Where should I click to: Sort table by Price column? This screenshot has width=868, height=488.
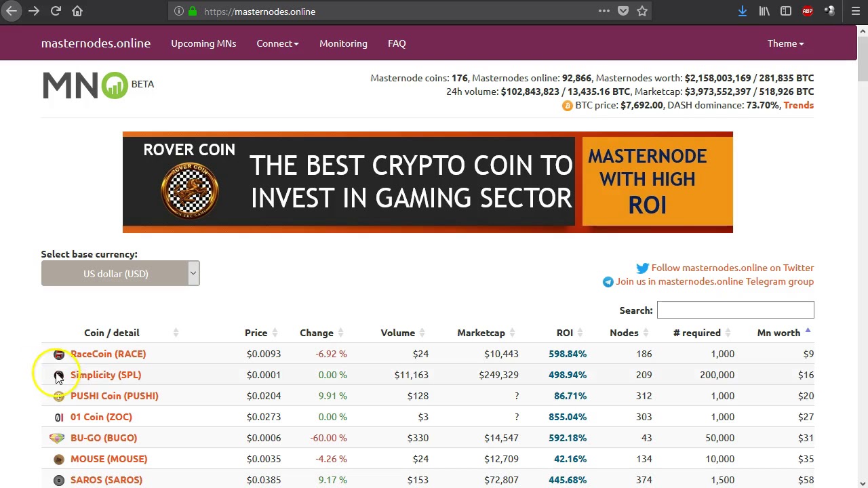coord(256,333)
